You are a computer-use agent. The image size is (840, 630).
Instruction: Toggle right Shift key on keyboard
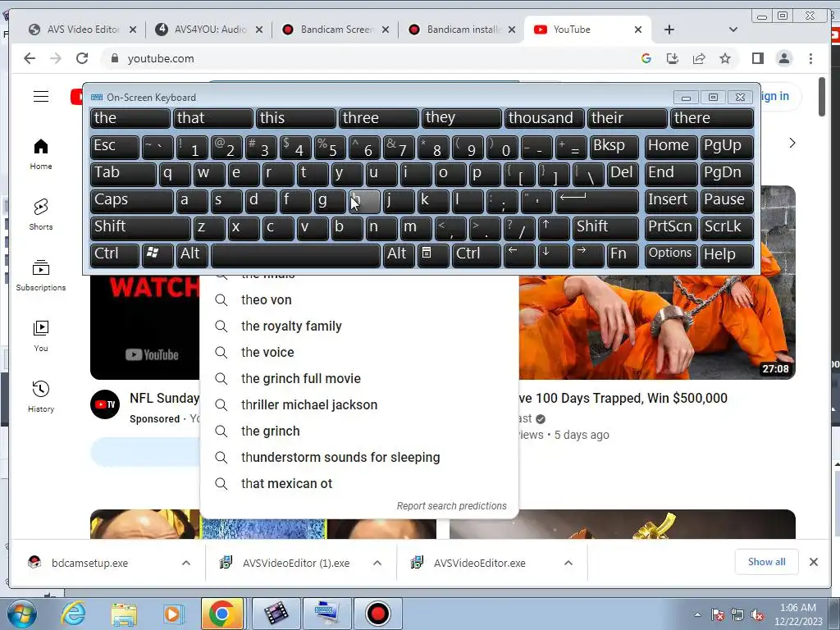pos(606,228)
